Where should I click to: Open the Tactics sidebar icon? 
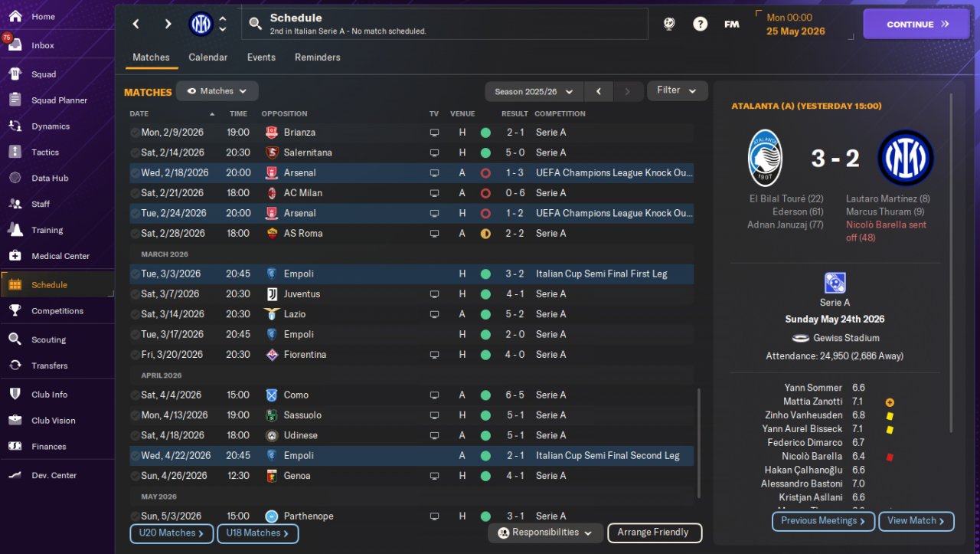[x=15, y=152]
